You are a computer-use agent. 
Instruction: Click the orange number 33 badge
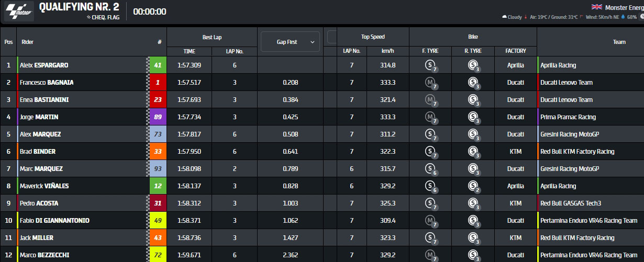(x=158, y=152)
